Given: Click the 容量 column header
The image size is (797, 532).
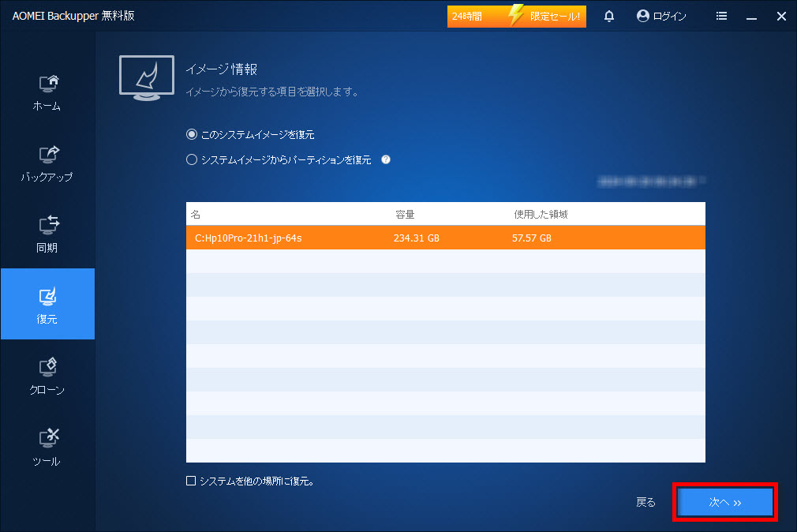Looking at the screenshot, I should (x=405, y=214).
